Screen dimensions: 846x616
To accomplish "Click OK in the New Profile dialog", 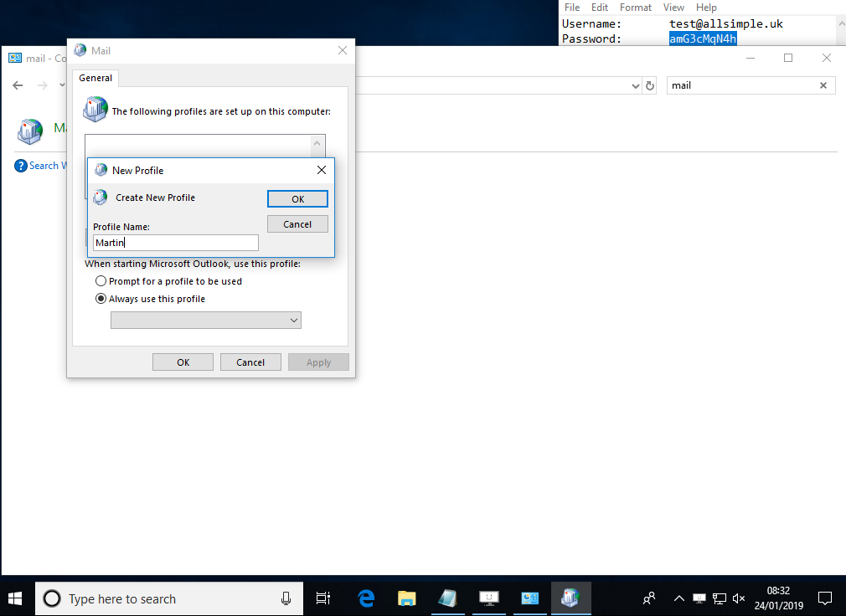I will coord(297,199).
